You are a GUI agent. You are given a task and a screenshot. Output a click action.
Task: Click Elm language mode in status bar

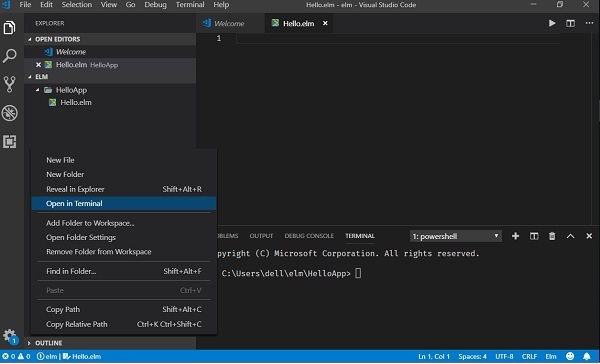[x=551, y=356]
